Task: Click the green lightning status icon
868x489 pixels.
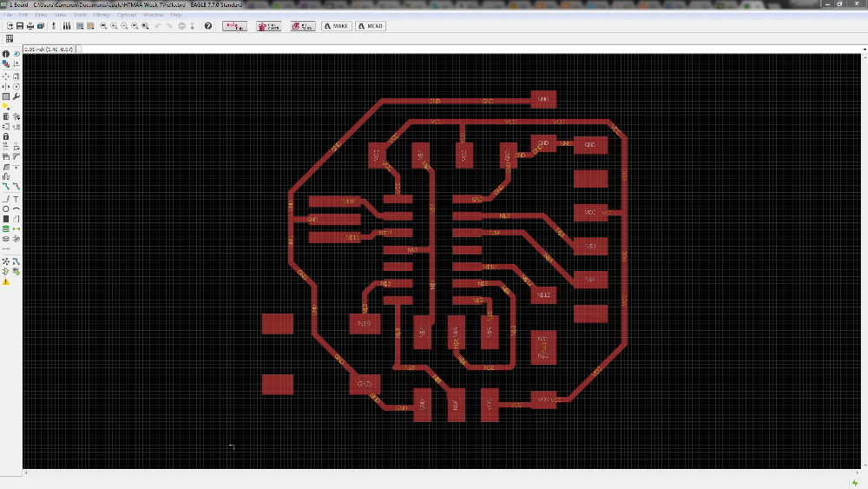Action: click(855, 483)
